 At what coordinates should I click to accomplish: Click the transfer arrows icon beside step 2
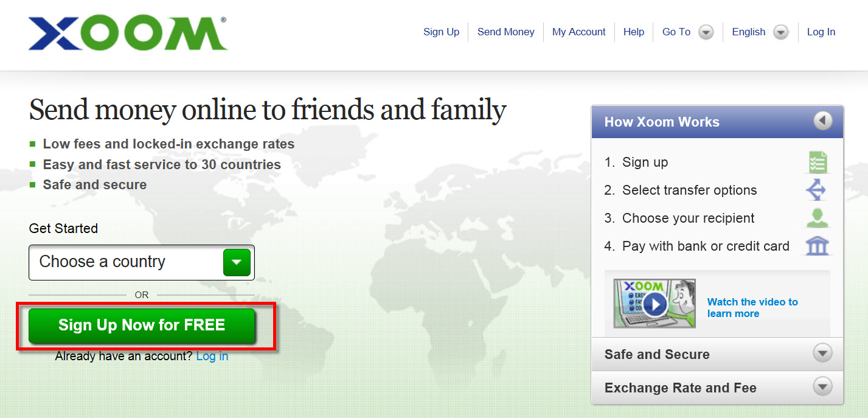(x=817, y=189)
